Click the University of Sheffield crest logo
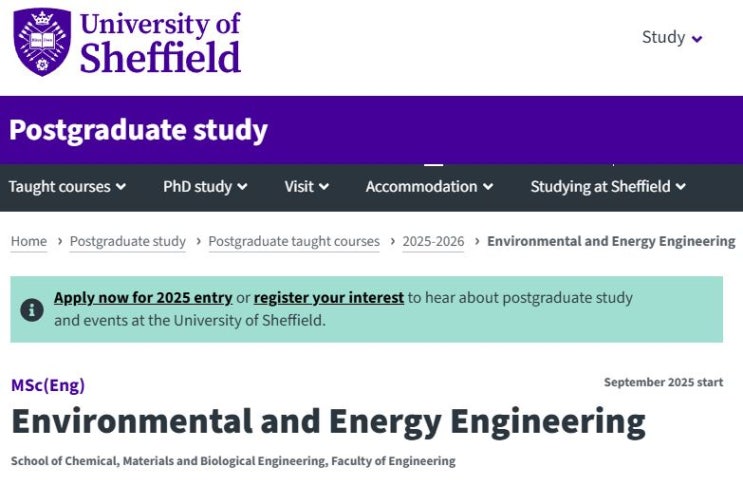The height and width of the screenshot is (485, 743). (x=42, y=42)
